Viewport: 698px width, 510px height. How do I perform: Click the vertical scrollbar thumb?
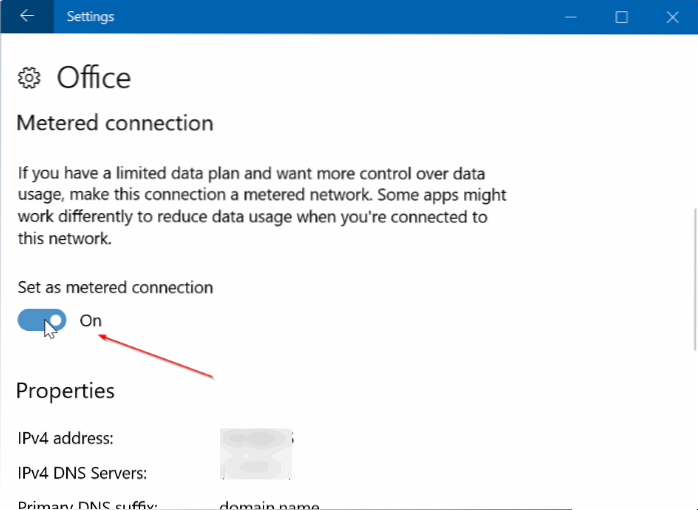click(693, 280)
